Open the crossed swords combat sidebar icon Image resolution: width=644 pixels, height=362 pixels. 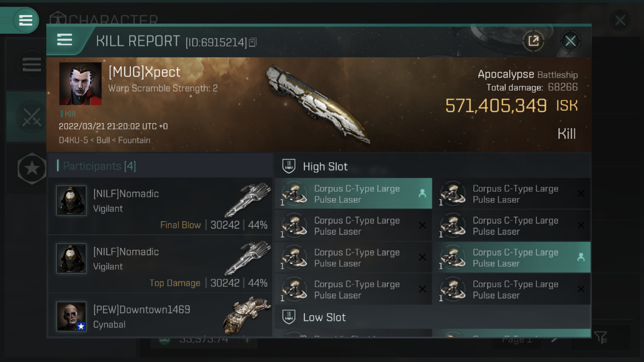point(31,117)
